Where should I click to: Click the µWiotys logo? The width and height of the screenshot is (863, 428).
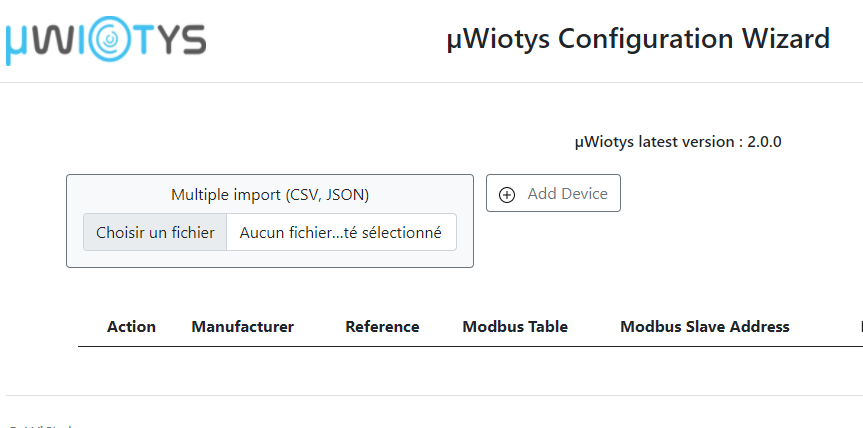(106, 40)
